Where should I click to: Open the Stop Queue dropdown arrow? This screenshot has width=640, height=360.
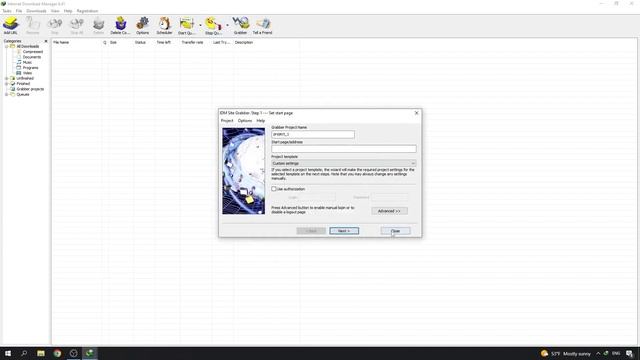(x=227, y=25)
